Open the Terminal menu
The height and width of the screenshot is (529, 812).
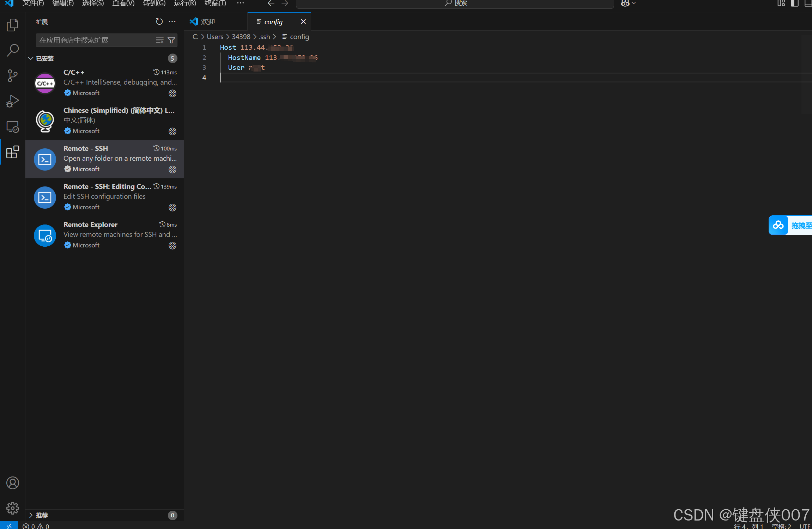point(215,4)
